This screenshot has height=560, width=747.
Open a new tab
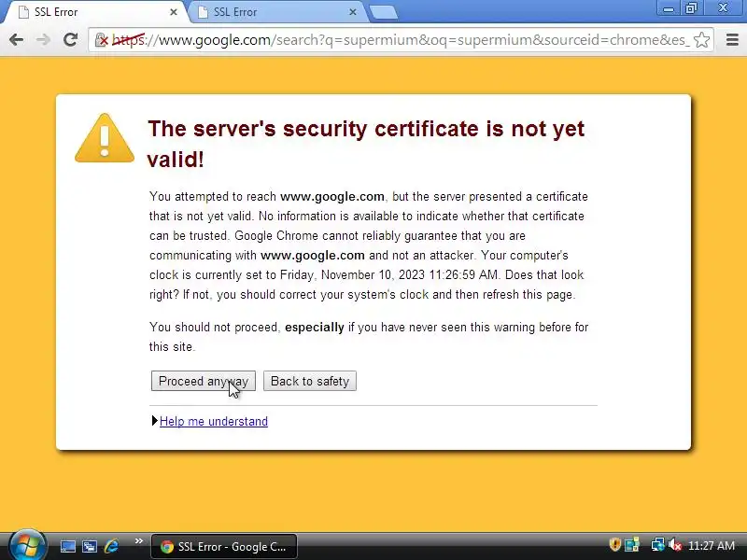point(384,12)
